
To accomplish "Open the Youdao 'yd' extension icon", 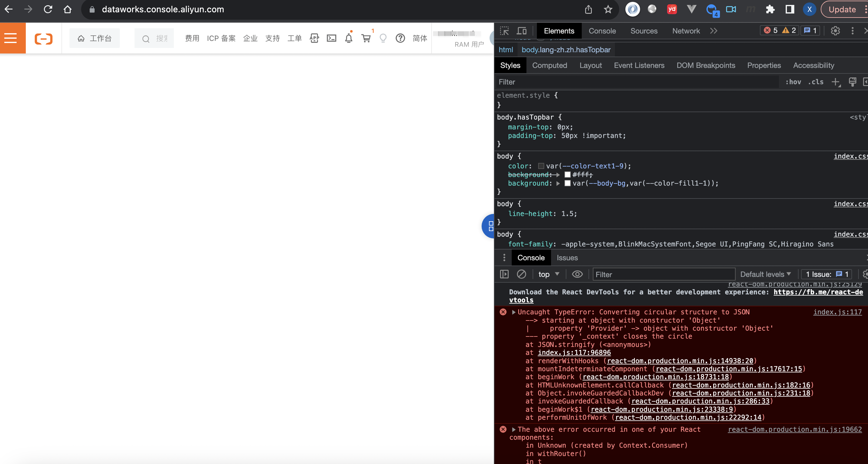I will coord(672,10).
